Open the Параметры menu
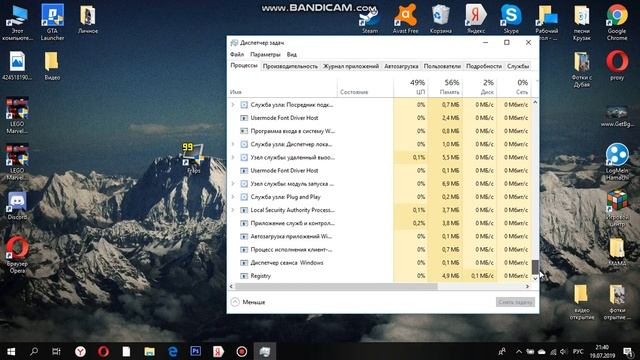 [265, 54]
